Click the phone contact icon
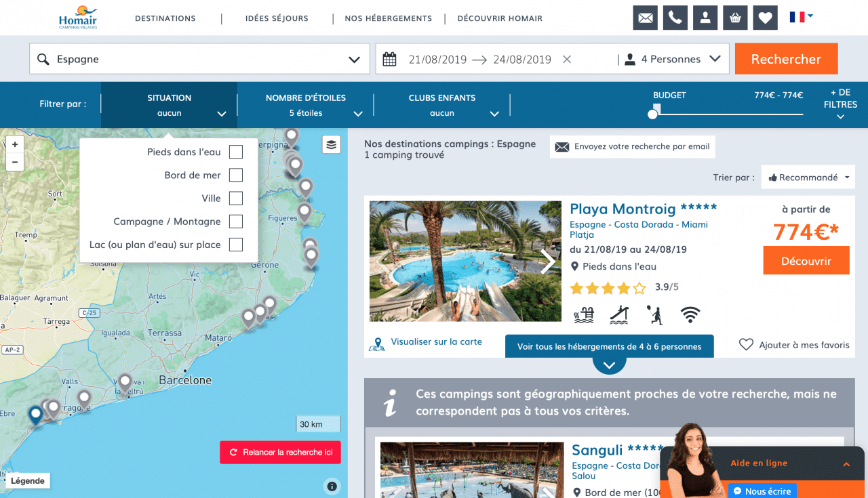 pyautogui.click(x=675, y=18)
